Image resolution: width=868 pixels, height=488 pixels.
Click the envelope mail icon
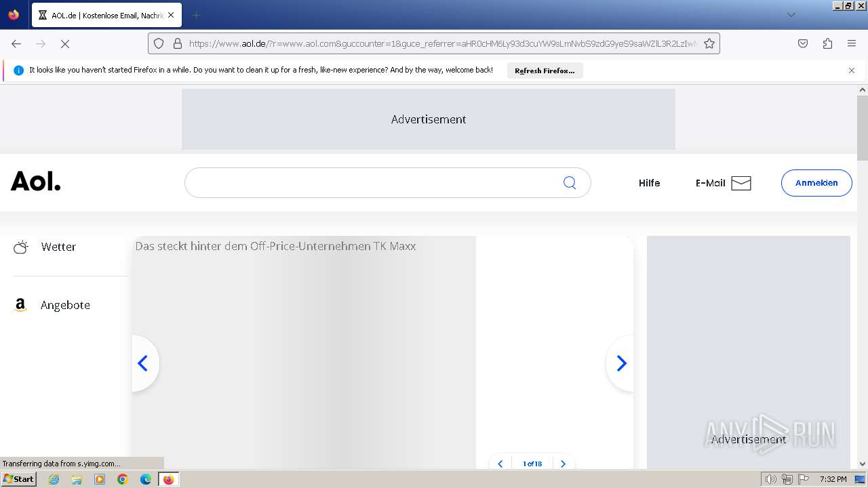click(741, 183)
